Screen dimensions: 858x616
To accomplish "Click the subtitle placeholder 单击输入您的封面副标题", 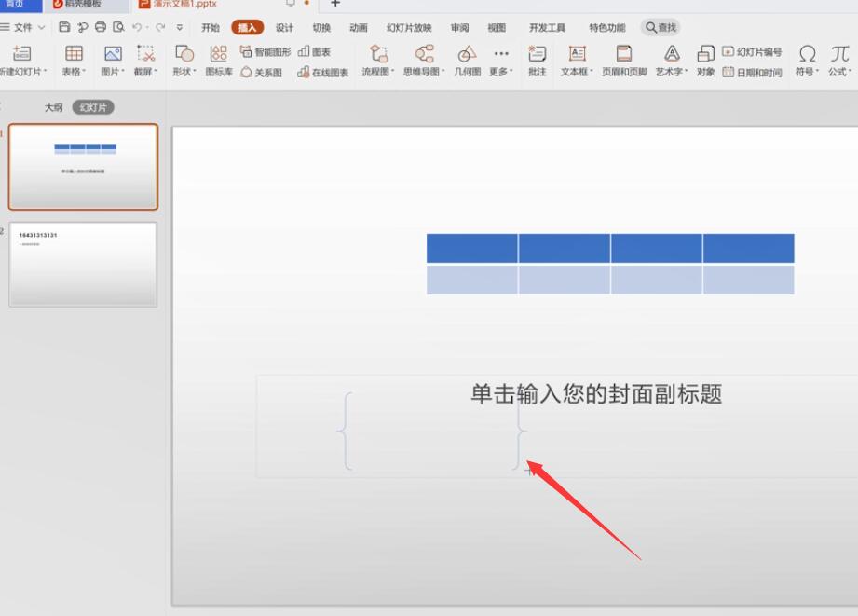I will click(x=596, y=394).
